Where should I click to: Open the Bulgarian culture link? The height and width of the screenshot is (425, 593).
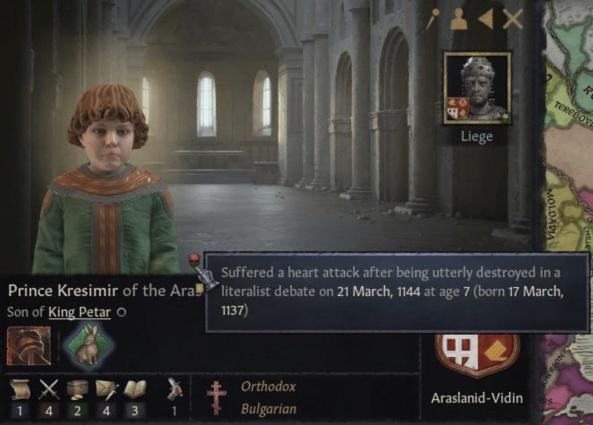(x=269, y=409)
